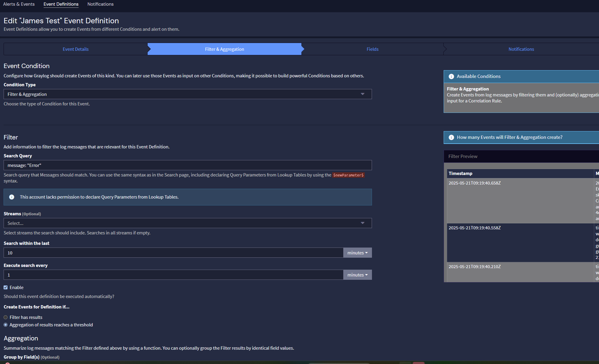
Task: Click the Search Query input field
Action: click(187, 165)
